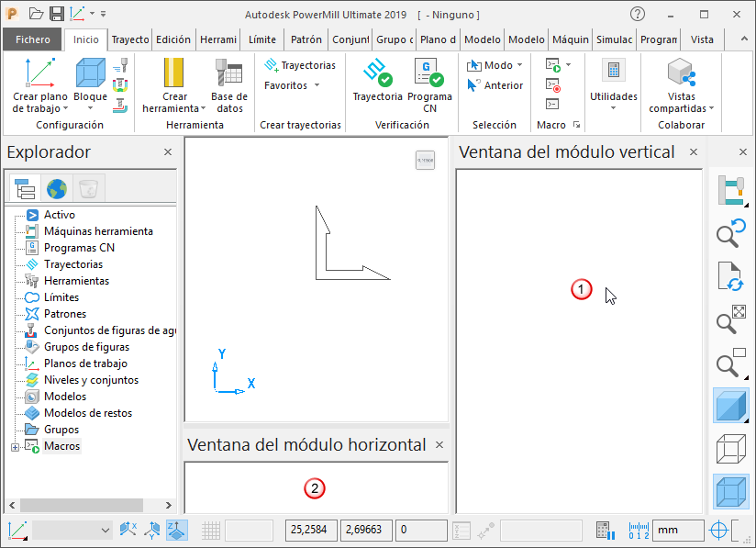Open the quick access toolbar customize arrow
Viewport: 756px width, 548px height.
point(103,14)
